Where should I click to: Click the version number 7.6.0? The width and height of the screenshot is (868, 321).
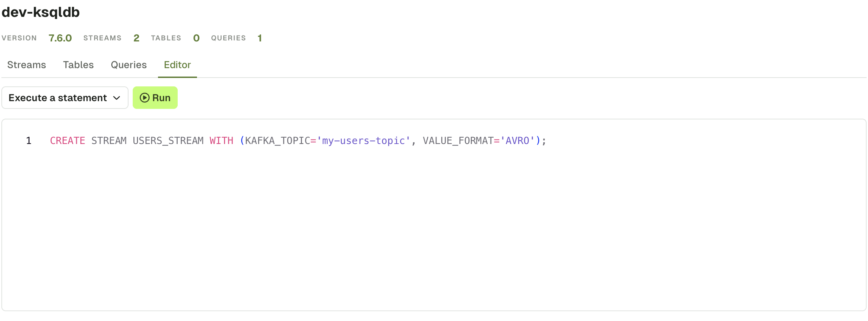[60, 38]
